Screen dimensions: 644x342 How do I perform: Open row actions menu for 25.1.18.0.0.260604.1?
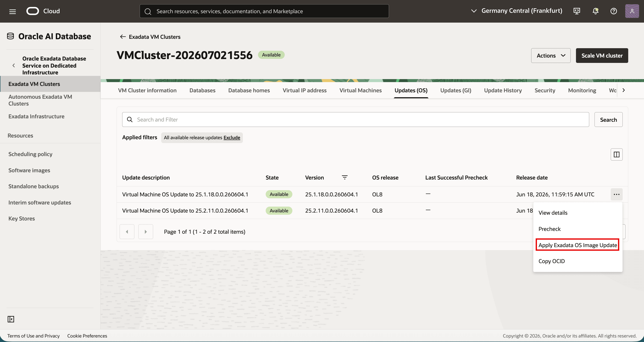click(x=616, y=194)
